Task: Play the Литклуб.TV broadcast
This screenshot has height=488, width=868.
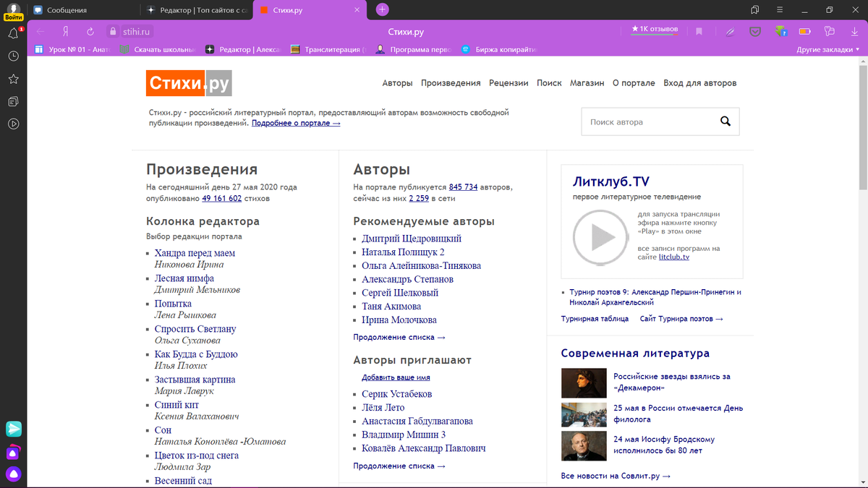Action: [600, 236]
